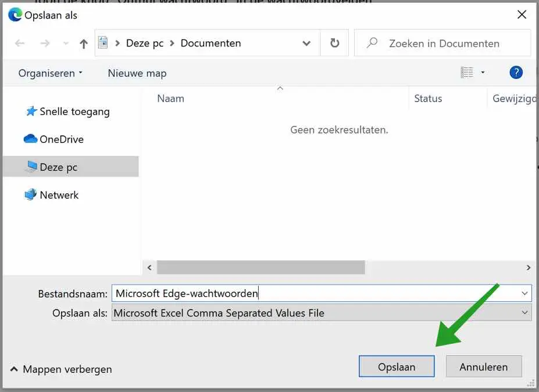Image resolution: width=539 pixels, height=392 pixels.
Task: Click the Edge icon in title bar
Action: tap(15, 15)
